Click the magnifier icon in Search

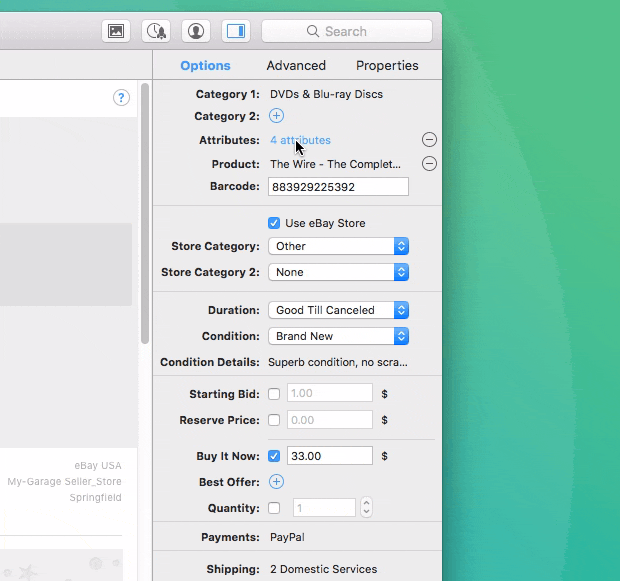[x=313, y=31]
